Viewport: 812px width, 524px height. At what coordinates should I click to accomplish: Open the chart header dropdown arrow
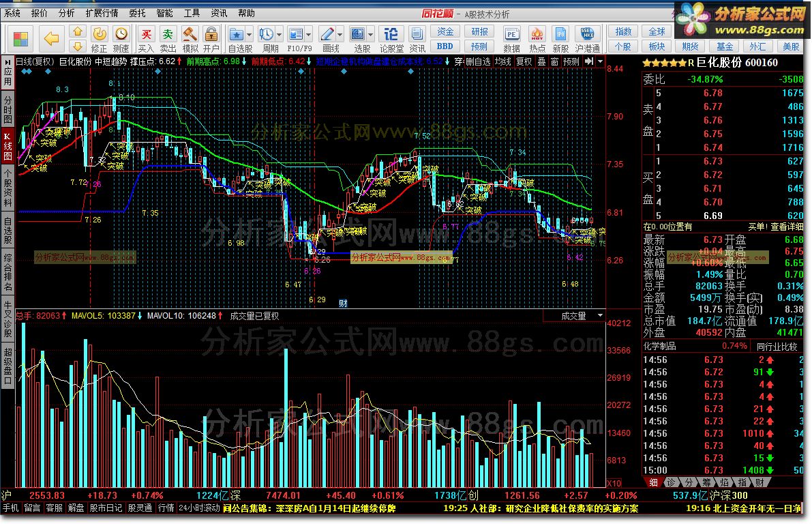(600, 61)
